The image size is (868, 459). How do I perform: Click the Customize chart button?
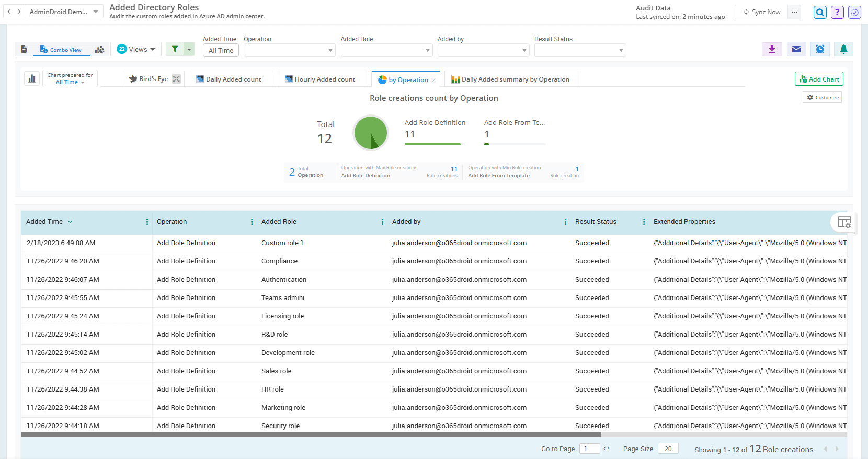coord(822,97)
